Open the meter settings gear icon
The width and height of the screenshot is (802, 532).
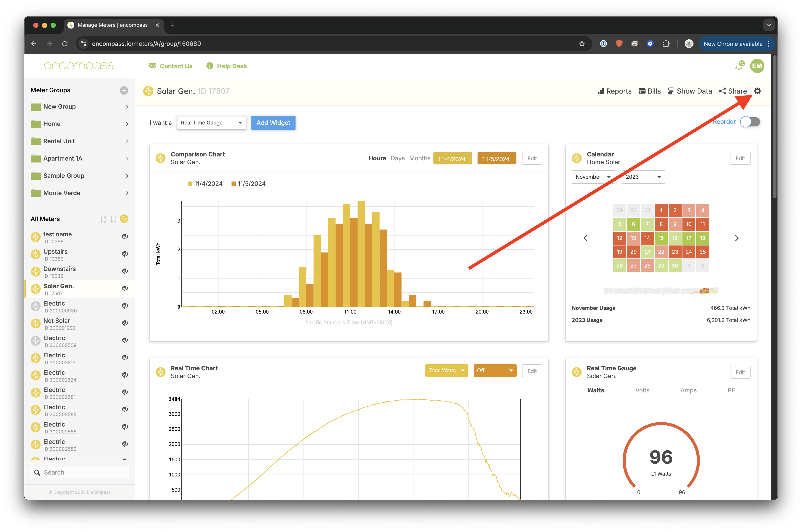(757, 91)
